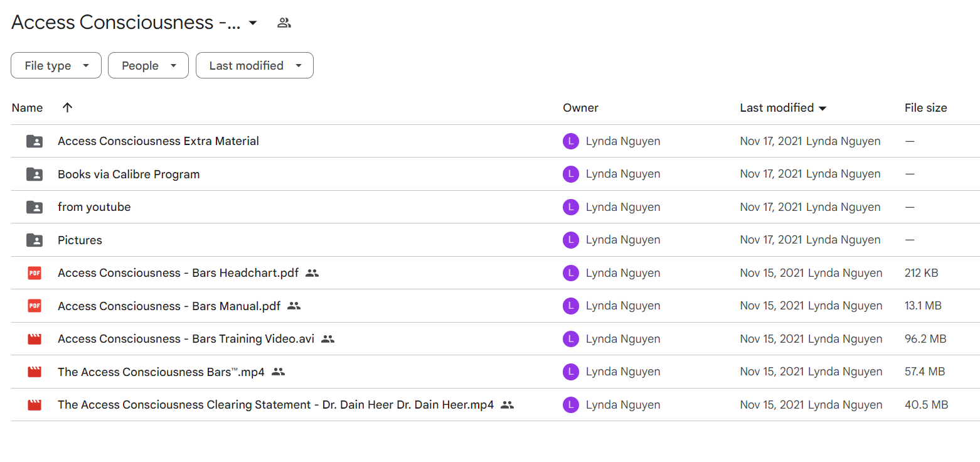
Task: Click owner avatar in Bars Headchart.pdf row
Action: click(x=570, y=273)
